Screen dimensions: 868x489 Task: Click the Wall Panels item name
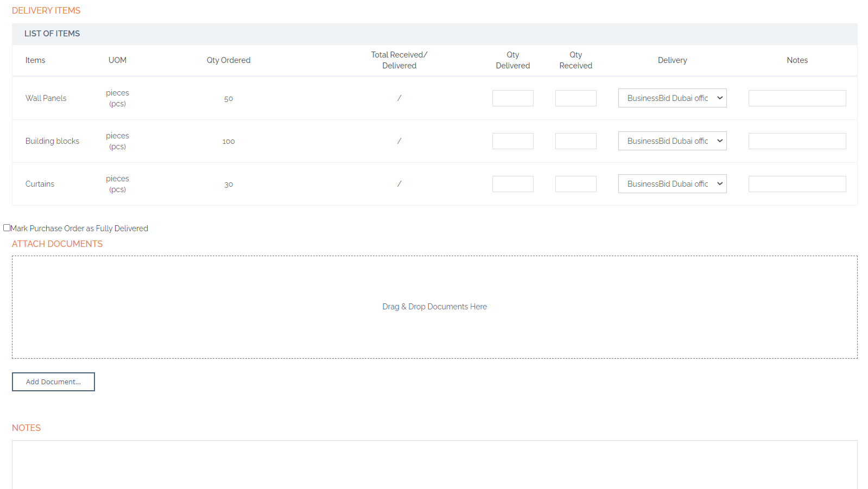[x=46, y=98]
